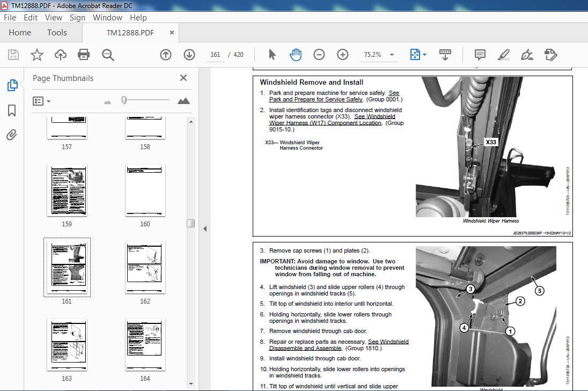Zoom out with the minus circle icon
The width and height of the screenshot is (588, 391).
[x=319, y=55]
